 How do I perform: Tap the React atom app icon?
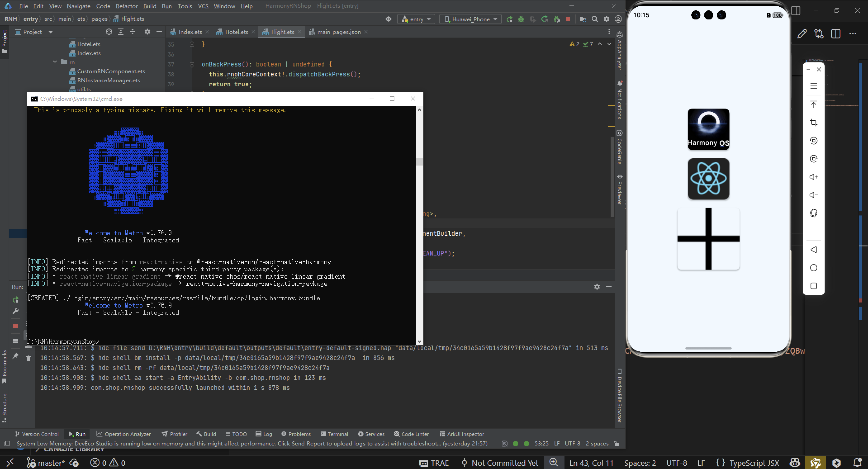point(708,179)
